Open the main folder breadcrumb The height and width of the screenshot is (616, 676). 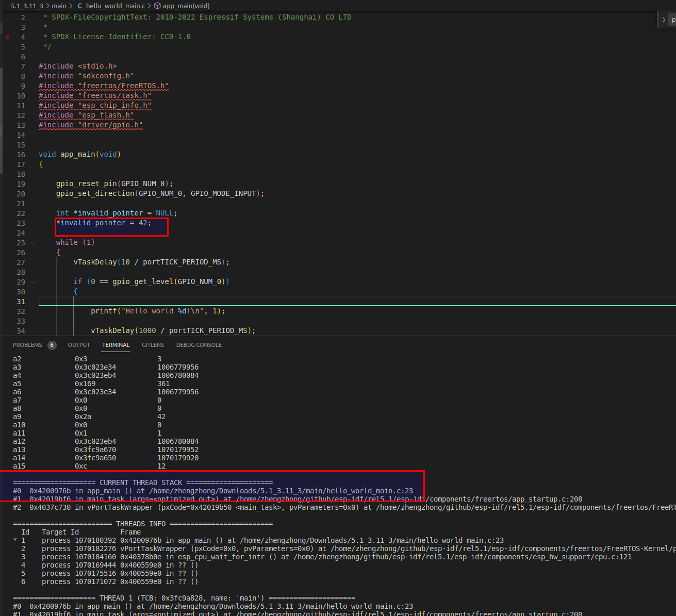click(x=59, y=6)
